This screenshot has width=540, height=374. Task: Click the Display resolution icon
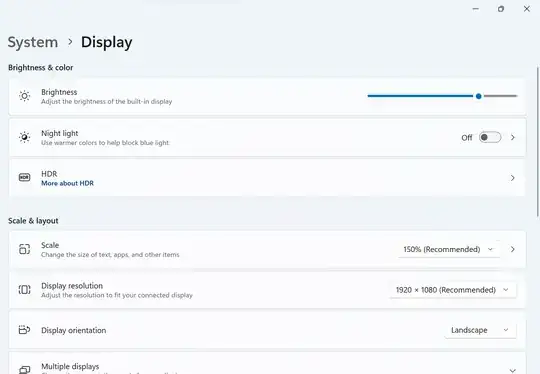point(24,290)
